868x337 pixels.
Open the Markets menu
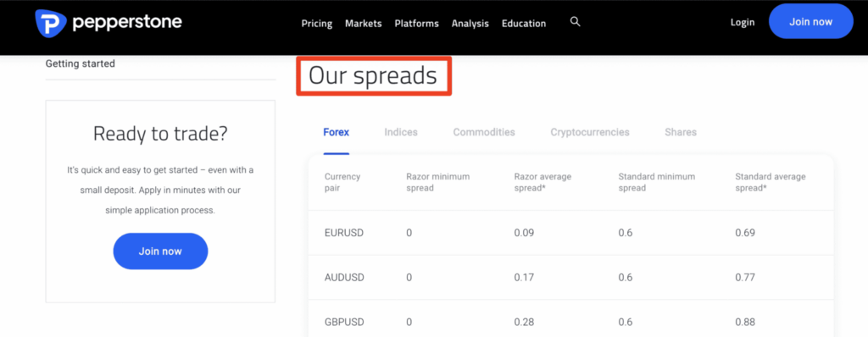[x=363, y=23]
